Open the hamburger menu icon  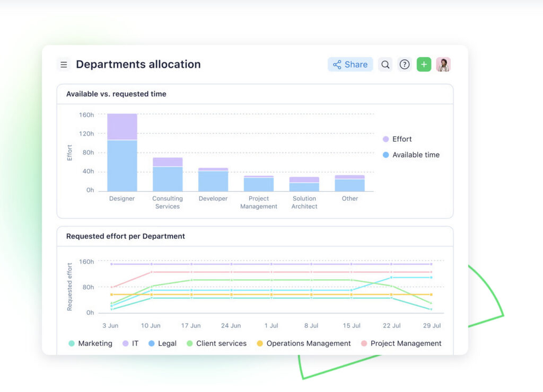pos(64,65)
